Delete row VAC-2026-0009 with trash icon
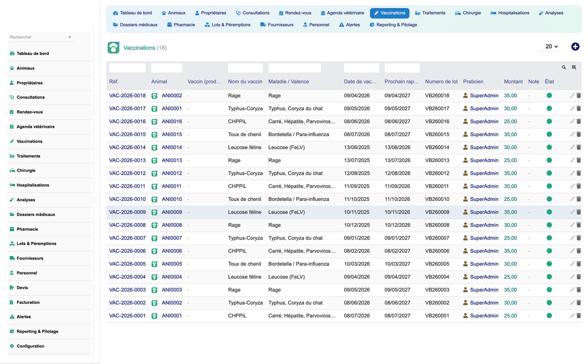 click(579, 212)
